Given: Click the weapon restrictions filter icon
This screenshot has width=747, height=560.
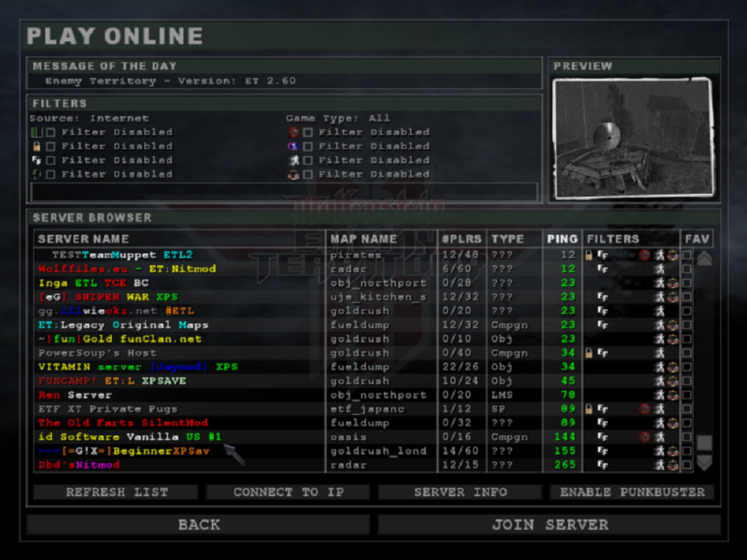Looking at the screenshot, I should click(293, 146).
